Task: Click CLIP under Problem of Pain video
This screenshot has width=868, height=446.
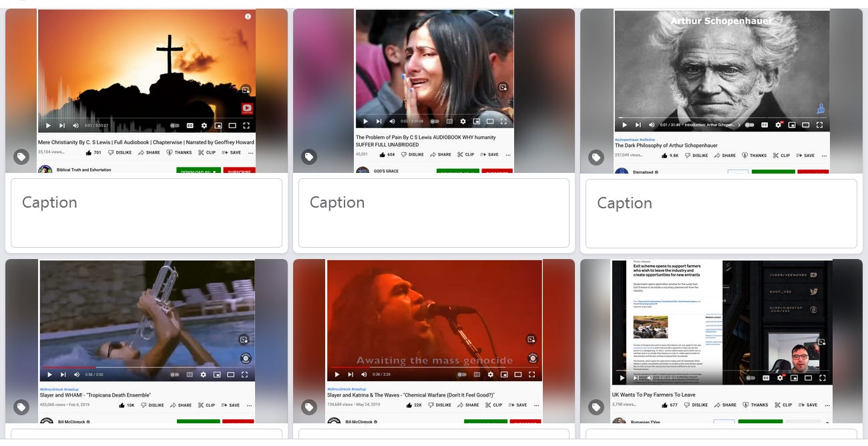Action: tap(465, 154)
